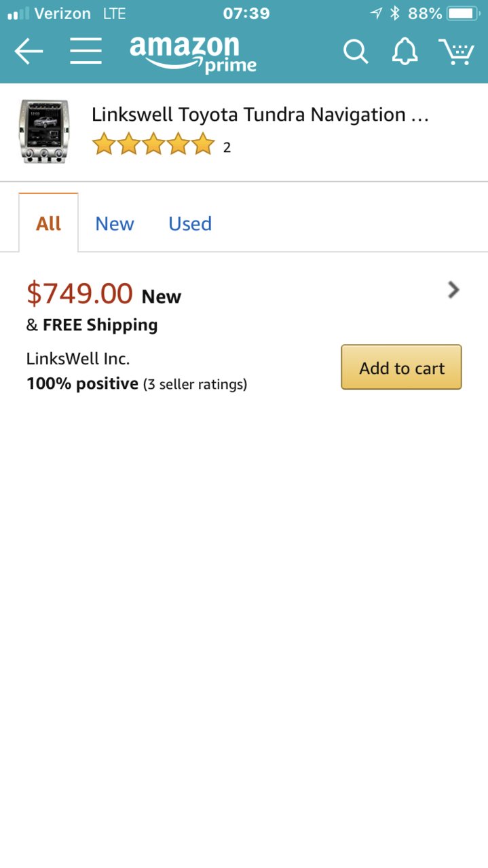This screenshot has width=488, height=868.
Task: Add the $749.00 item to cart
Action: [x=401, y=367]
